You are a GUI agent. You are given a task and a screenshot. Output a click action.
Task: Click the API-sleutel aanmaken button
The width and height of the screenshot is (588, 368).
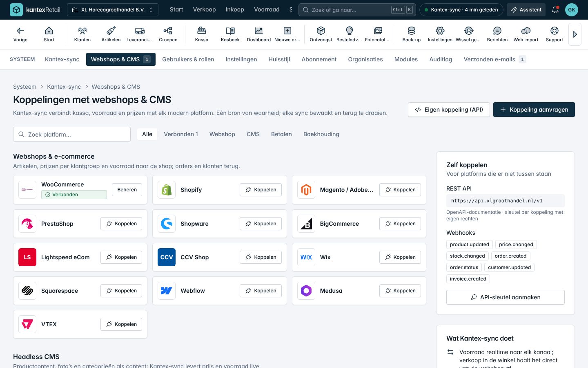[x=506, y=297]
